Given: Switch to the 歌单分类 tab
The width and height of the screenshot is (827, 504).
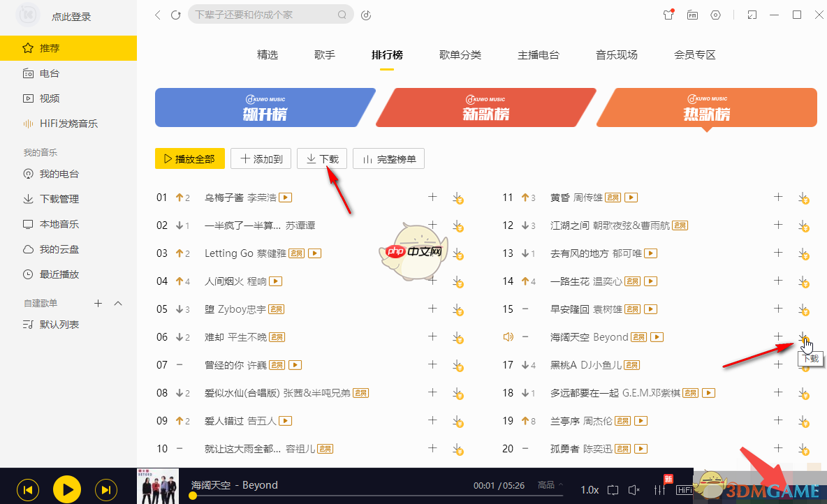Looking at the screenshot, I should click(x=460, y=54).
